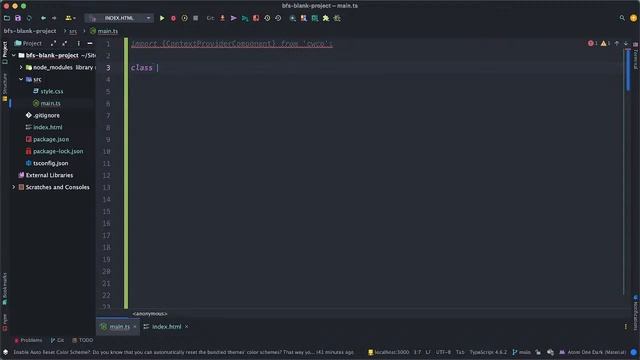The width and height of the screenshot is (640, 360).
Task: Click Run with Coverage icon
Action: pos(184,18)
